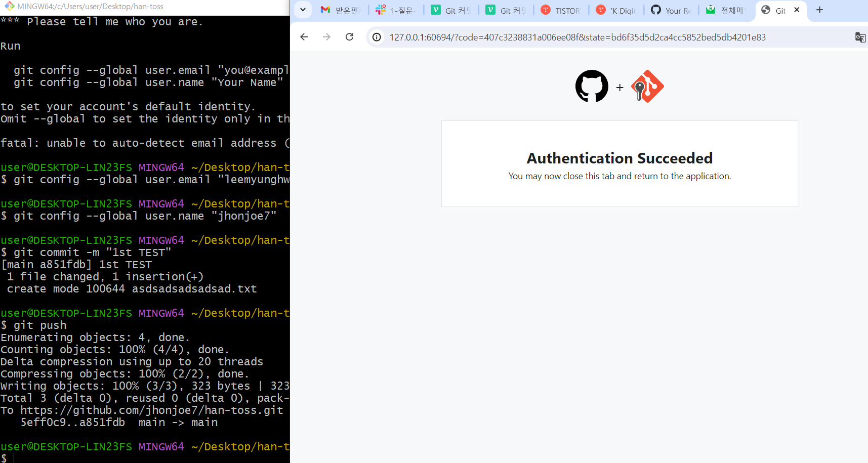Click the 'git push' command line in terminal

(34, 325)
